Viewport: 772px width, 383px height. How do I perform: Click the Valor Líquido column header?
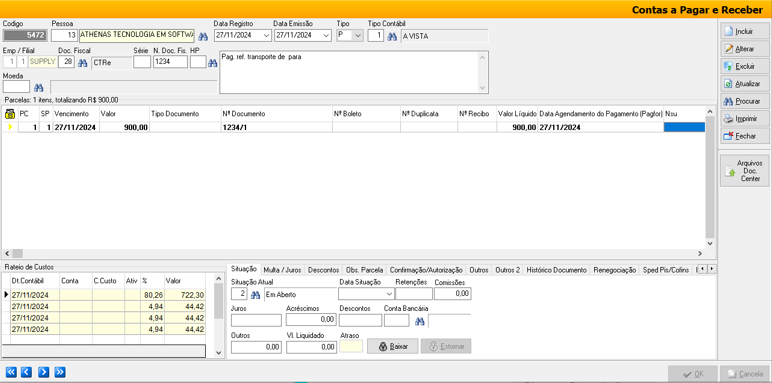point(517,114)
